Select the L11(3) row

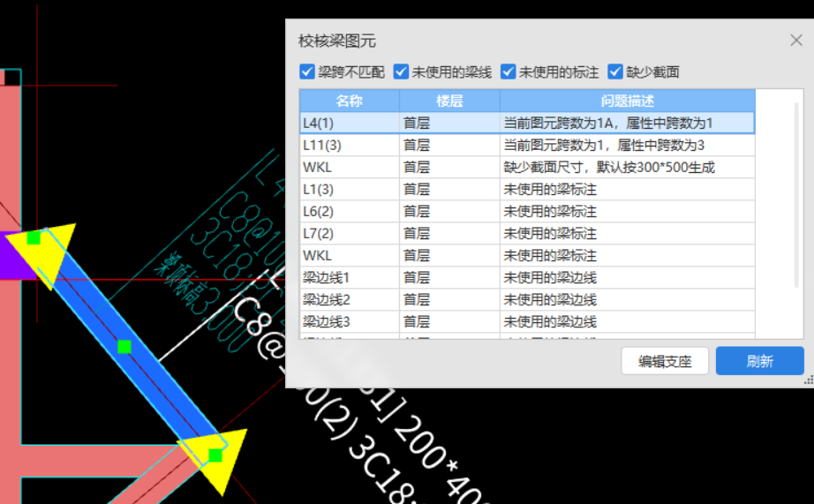(527, 146)
